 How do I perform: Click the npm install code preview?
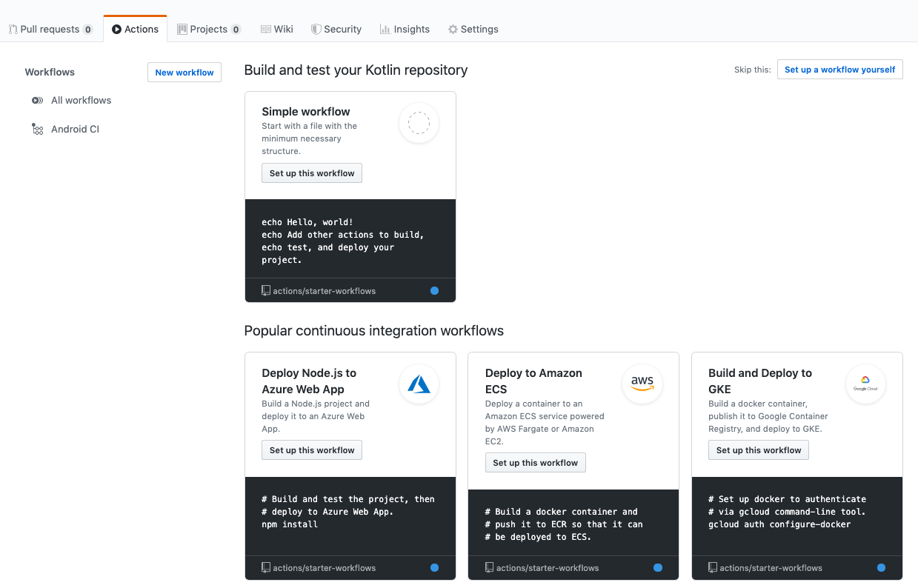tap(290, 524)
